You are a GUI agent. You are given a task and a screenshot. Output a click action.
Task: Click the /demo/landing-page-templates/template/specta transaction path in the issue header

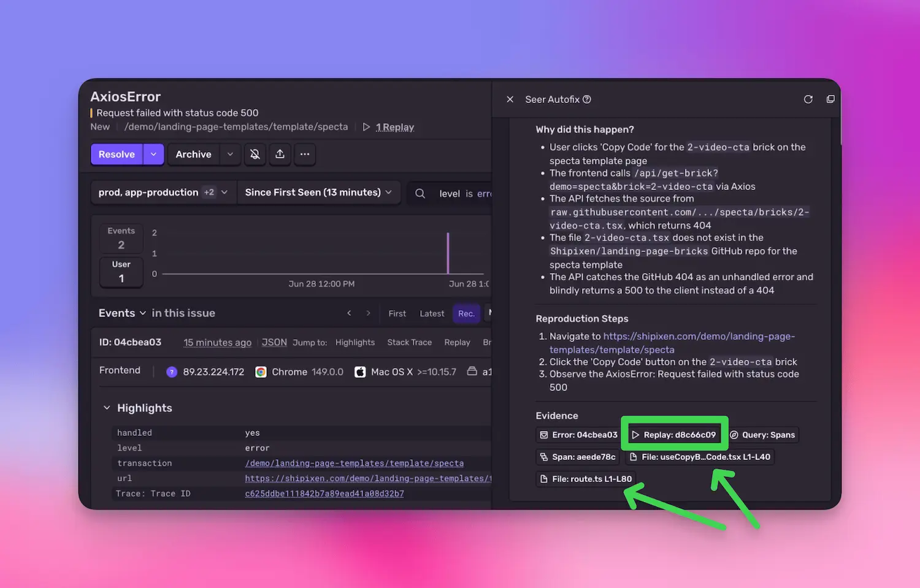pos(236,127)
